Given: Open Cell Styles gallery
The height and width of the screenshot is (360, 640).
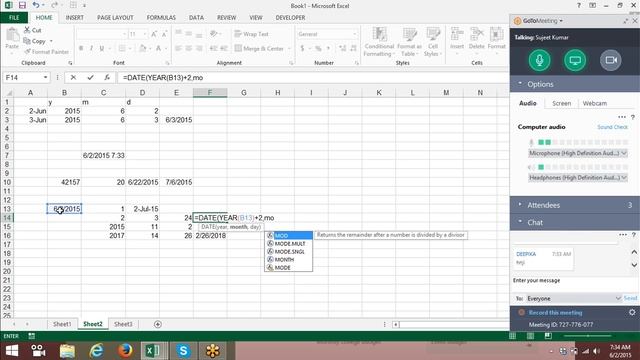Looking at the screenshot, I should click(x=433, y=42).
